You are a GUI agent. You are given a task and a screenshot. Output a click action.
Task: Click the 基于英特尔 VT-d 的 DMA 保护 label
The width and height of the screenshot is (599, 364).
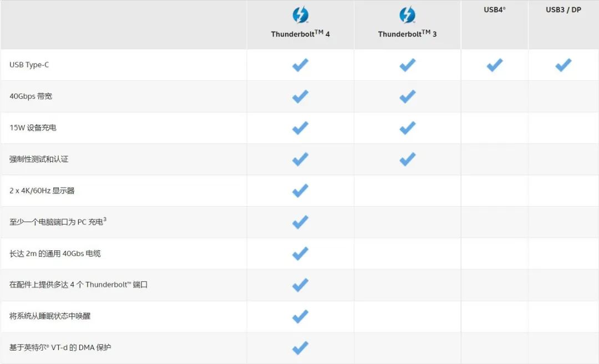click(62, 347)
